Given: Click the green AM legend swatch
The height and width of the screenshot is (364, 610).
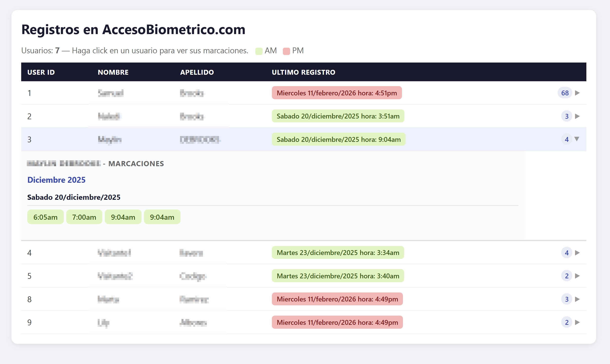Looking at the screenshot, I should point(258,51).
